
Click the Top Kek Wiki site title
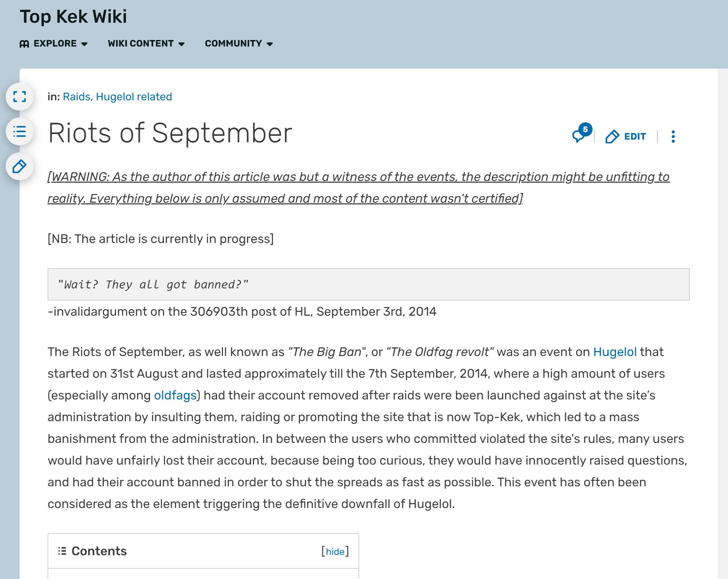pos(73,17)
